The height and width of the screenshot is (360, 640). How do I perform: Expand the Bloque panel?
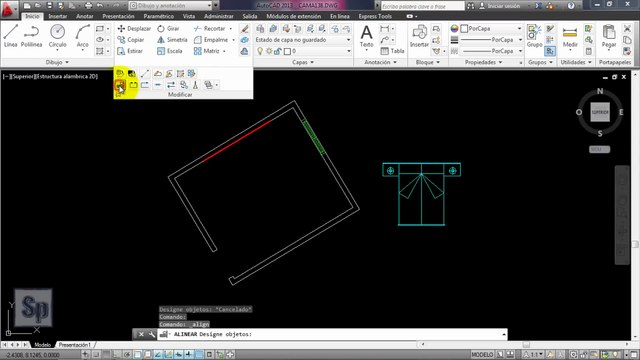click(428, 62)
